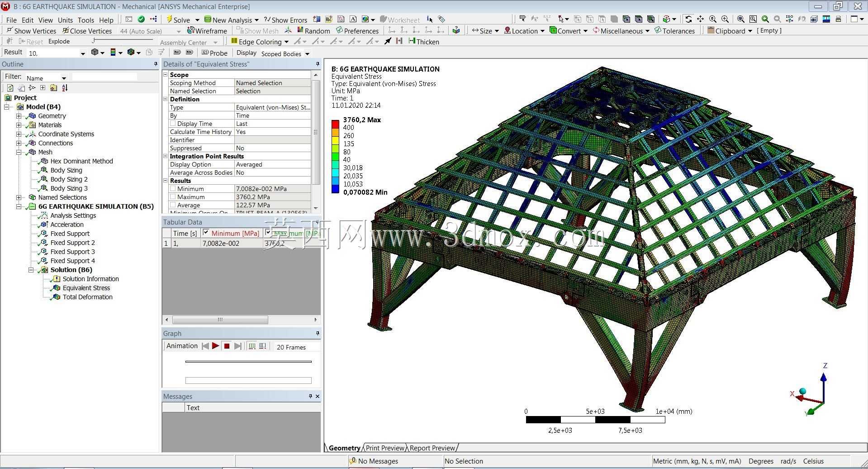Open the Scoped Bodies display dropdown
Screen dimensions: 868x469
pos(307,53)
